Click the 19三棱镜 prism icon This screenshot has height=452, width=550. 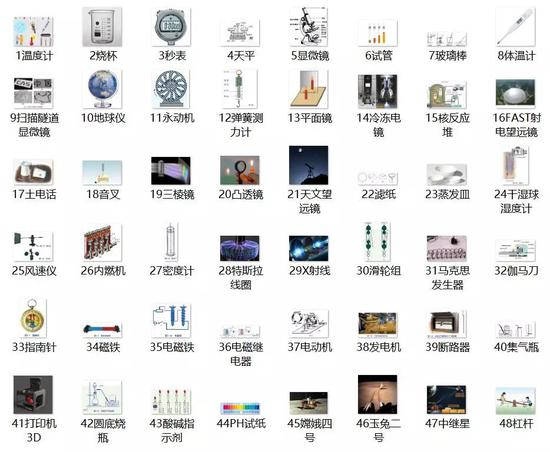point(171,171)
